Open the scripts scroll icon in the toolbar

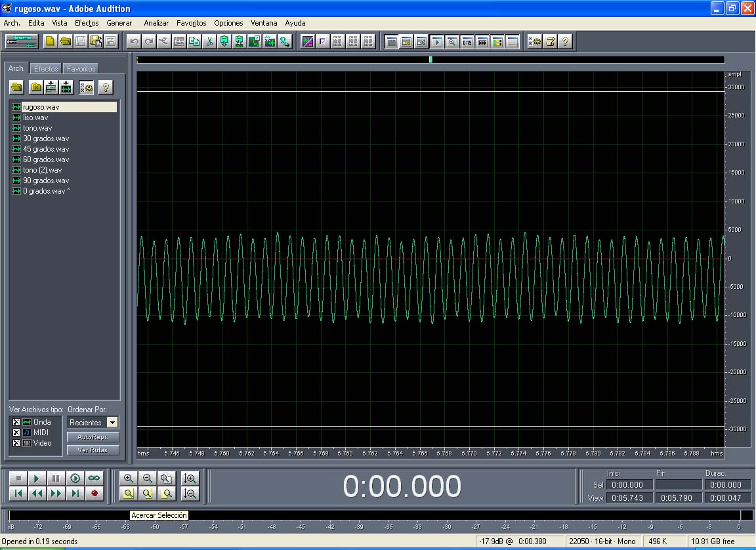(x=550, y=41)
